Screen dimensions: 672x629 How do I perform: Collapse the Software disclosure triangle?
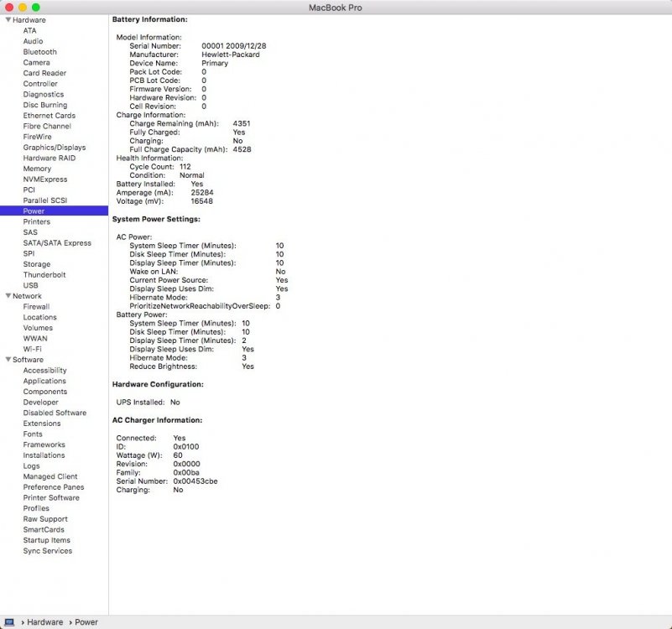click(x=8, y=360)
